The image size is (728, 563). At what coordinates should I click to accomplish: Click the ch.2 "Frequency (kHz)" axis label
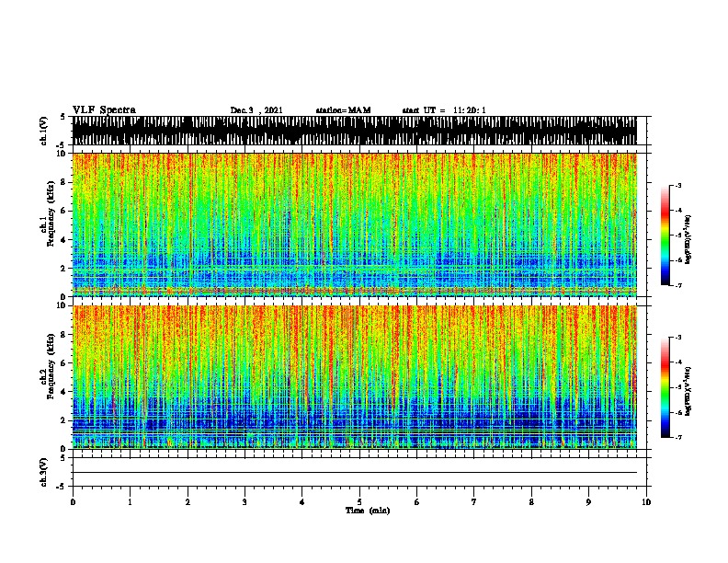pos(51,366)
